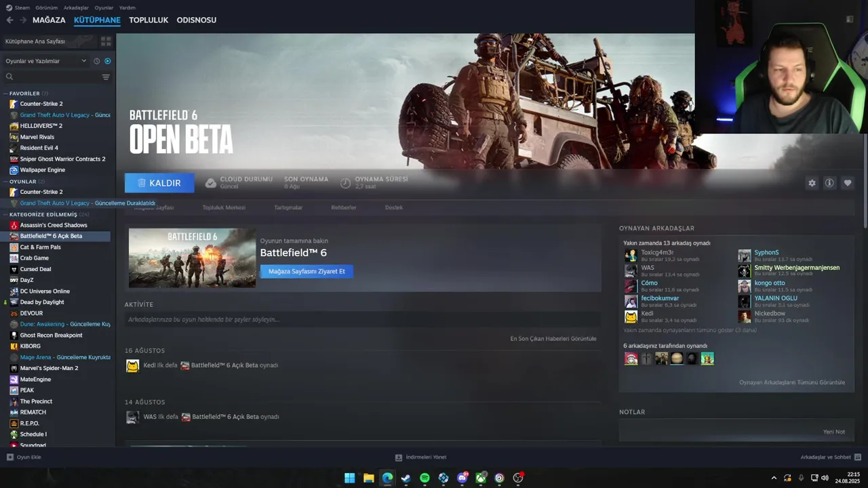Image resolution: width=868 pixels, height=488 pixels.
Task: Click the library search magnifier icon
Action: 9,77
